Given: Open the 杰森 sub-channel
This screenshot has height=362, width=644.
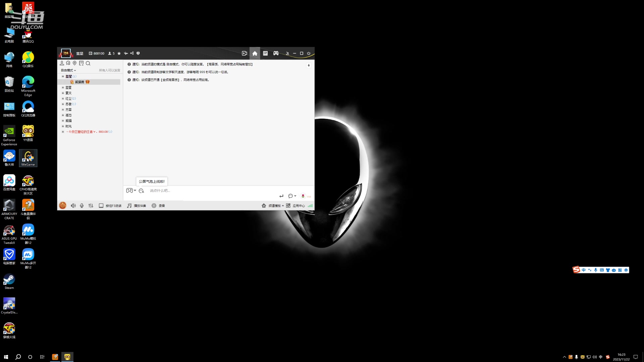Looking at the screenshot, I should (68, 110).
